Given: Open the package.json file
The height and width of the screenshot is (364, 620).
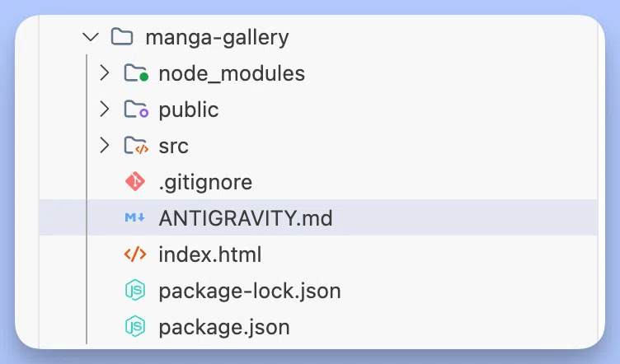Looking at the screenshot, I should [x=224, y=328].
